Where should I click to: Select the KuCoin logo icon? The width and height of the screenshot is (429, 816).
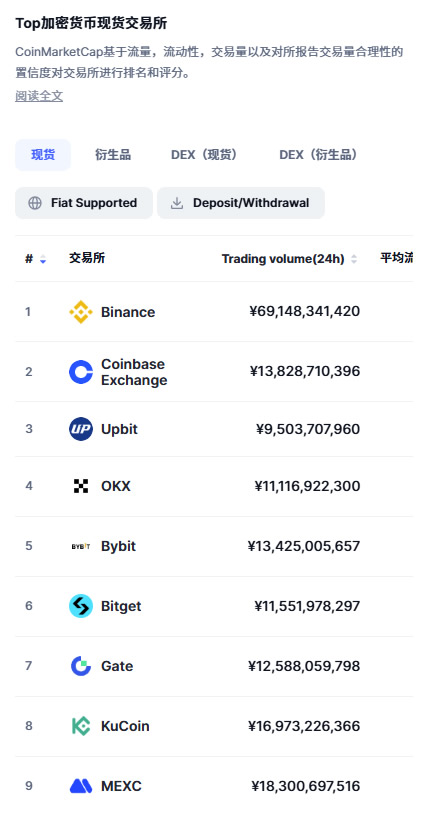81,726
